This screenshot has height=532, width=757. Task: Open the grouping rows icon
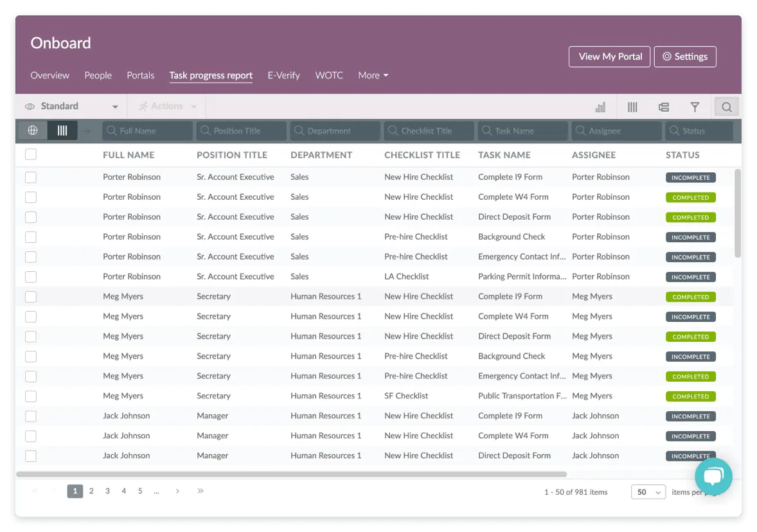664,107
